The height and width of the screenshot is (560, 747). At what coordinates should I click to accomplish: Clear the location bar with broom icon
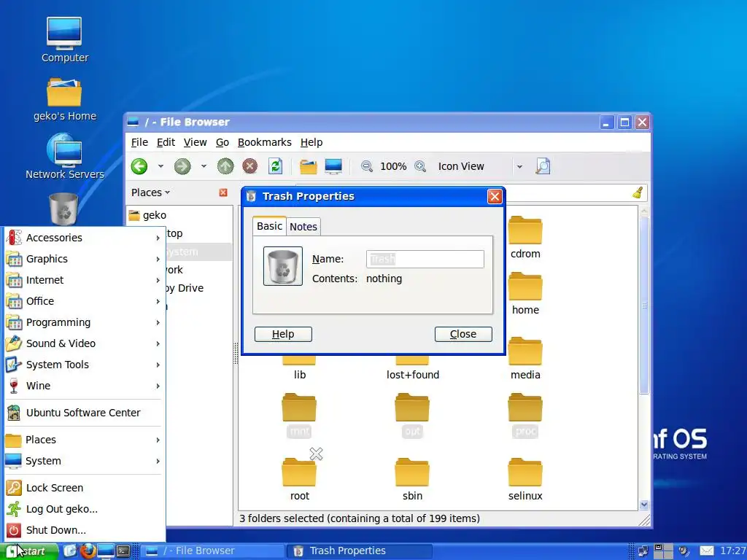tap(638, 192)
